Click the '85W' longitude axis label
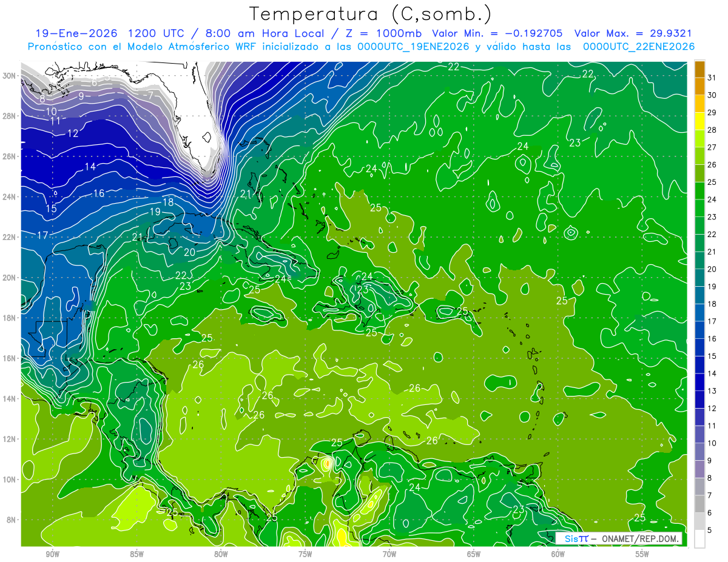Image resolution: width=728 pixels, height=562 pixels. 136,554
